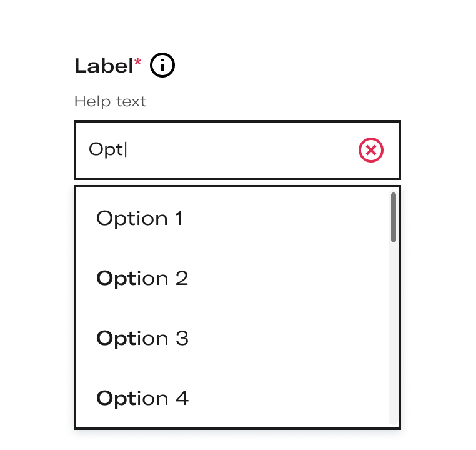Click the "Label" field title text
Viewport: 476px width, 450px height.
[104, 66]
